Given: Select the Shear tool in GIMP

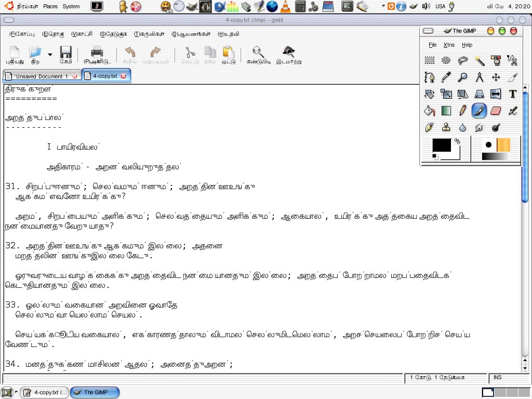Looking at the screenshot, I should coord(463,94).
